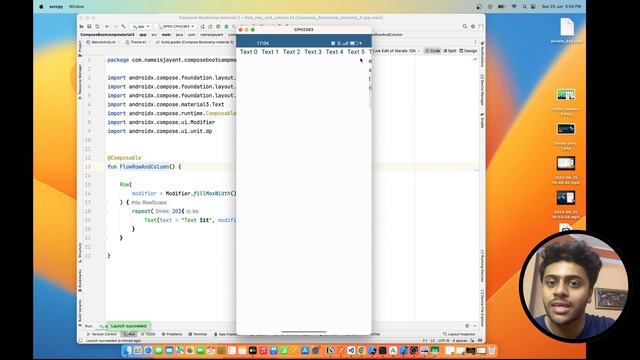Viewport: 640px width, 360px height.
Task: Open the scrcpy menu in macOS menu bar
Action: click(56, 7)
